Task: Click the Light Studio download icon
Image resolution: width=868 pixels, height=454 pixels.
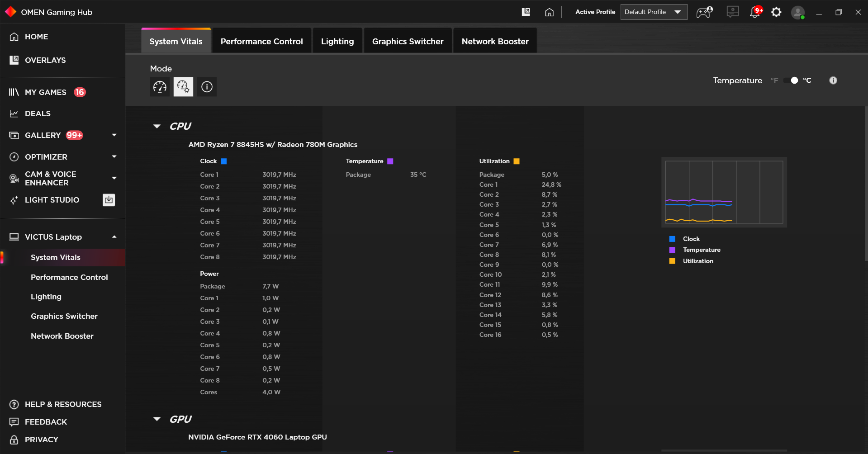Action: coord(109,200)
